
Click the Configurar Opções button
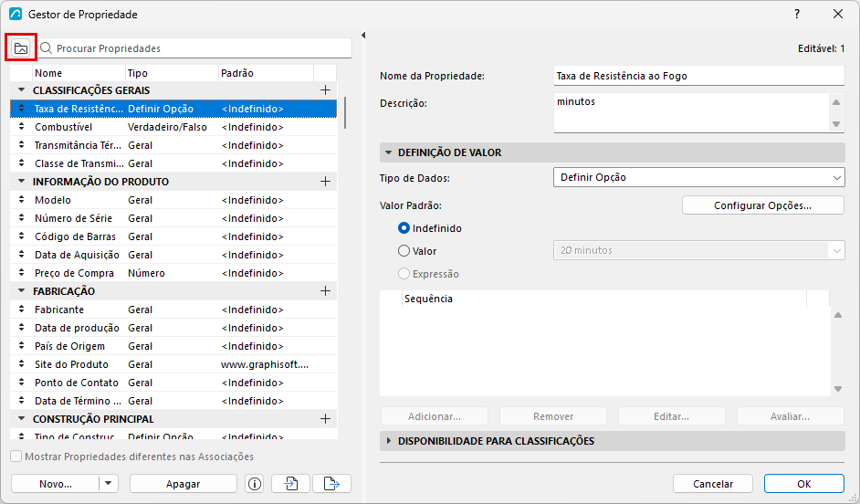point(763,205)
